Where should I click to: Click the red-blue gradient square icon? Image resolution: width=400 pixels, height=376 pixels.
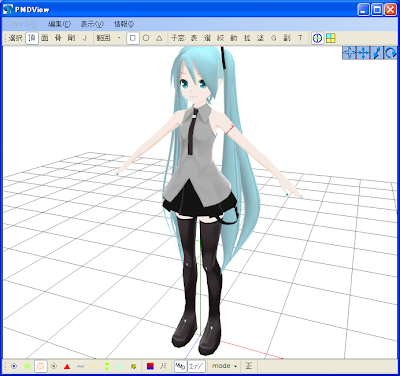click(x=150, y=366)
